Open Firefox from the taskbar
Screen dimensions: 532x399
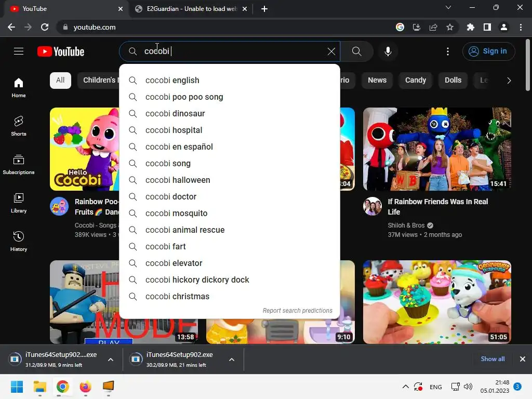tap(86, 387)
